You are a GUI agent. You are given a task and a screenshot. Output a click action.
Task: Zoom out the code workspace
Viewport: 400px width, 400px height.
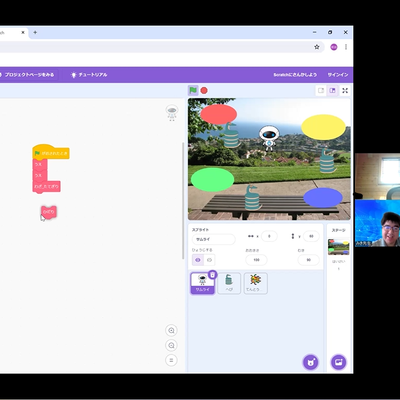171,345
